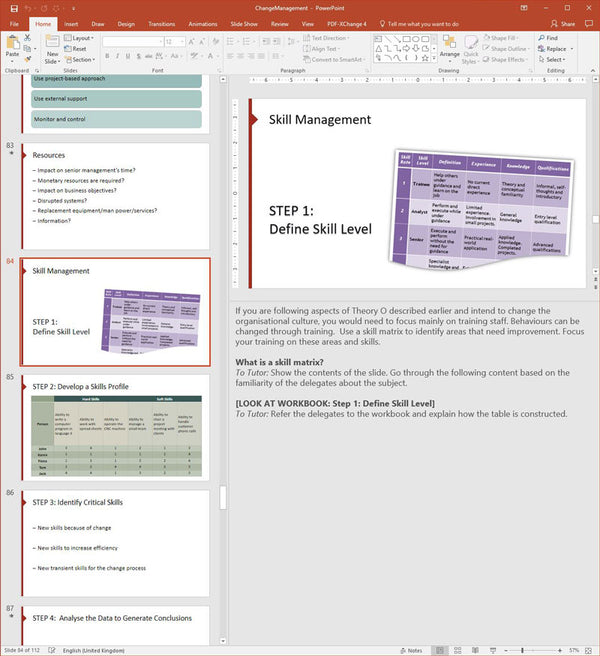Switch to the Animations tab
600x656 pixels.
203,24
